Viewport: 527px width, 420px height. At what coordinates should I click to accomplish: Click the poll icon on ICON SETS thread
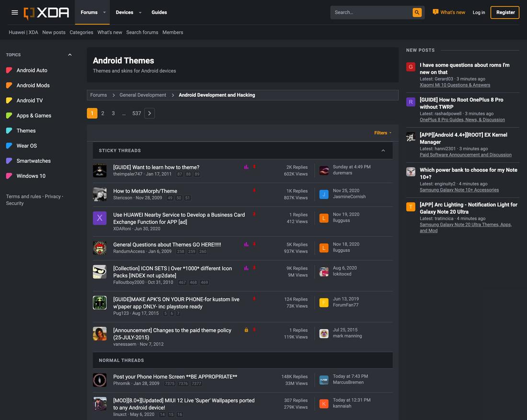(x=246, y=268)
